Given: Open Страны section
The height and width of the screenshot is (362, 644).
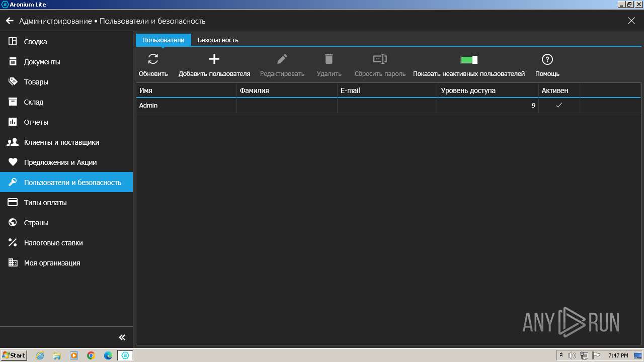Looking at the screenshot, I should (x=66, y=223).
